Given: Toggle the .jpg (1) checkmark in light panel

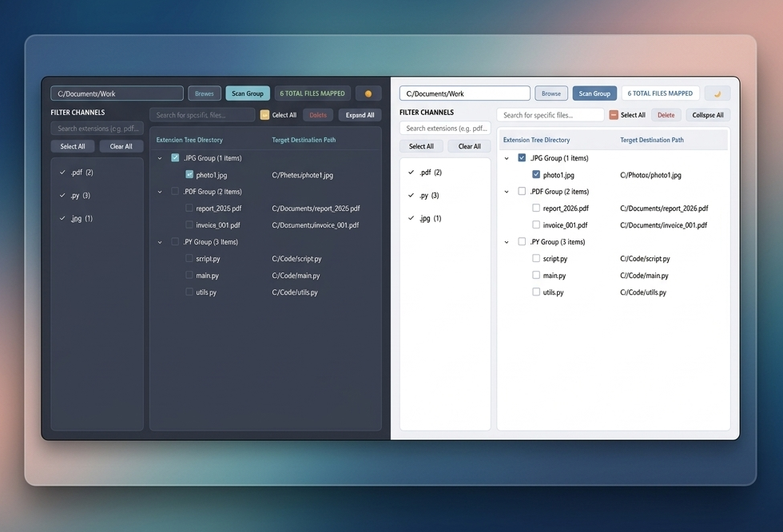Looking at the screenshot, I should tap(411, 218).
